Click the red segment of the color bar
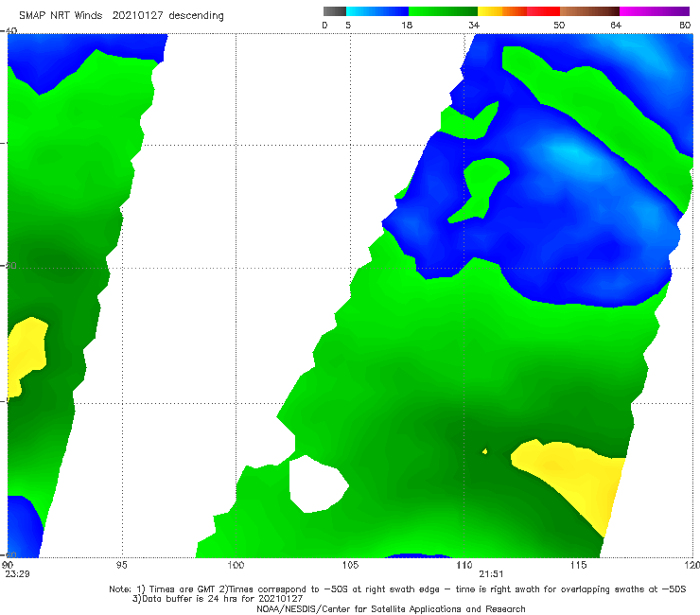This screenshot has height=615, width=700. pyautogui.click(x=543, y=11)
